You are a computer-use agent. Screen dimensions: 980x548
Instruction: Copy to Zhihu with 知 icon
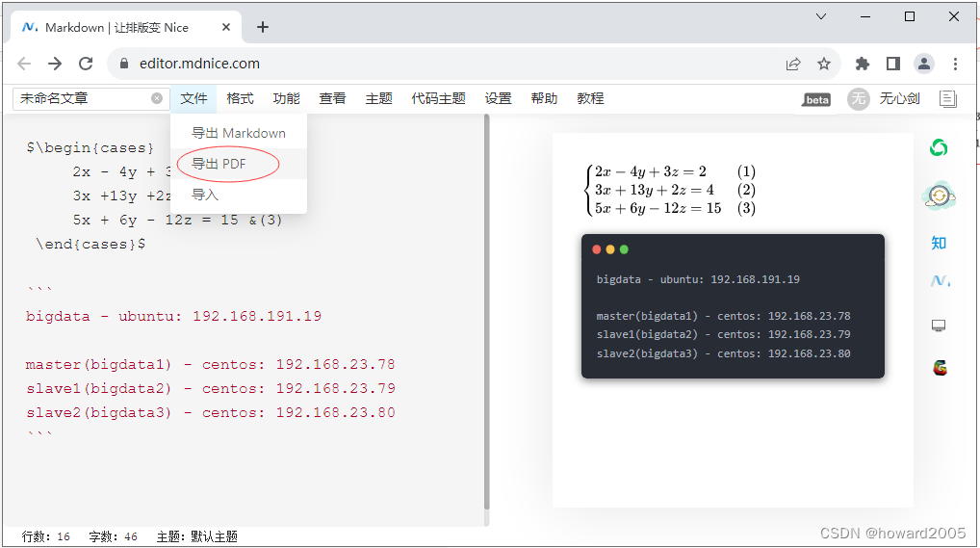(939, 243)
